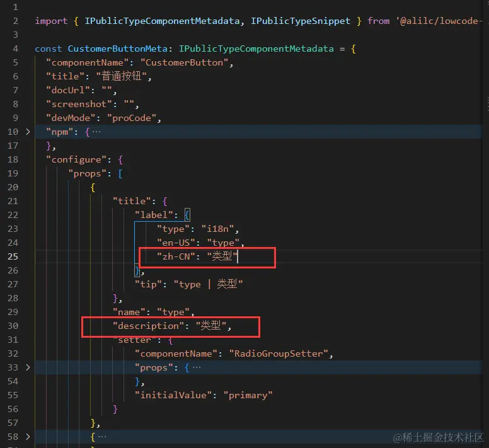Viewport: 489px width, 448px height.
Task: Click the "primary" string value
Action: pyautogui.click(x=248, y=395)
